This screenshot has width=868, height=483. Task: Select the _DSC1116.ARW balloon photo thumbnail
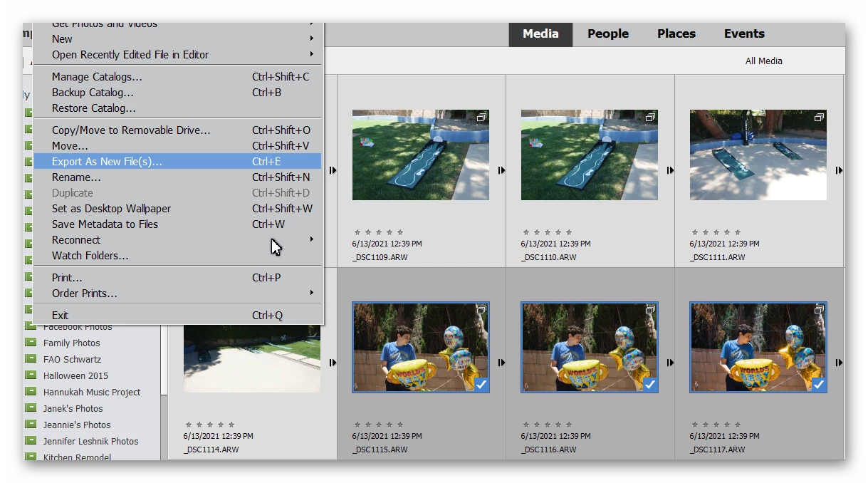(589, 347)
